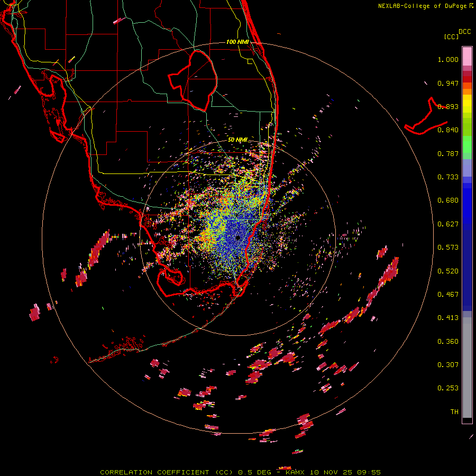Click the 0.680 scale value
Viewport: 476px width, 476px height.
[x=448, y=200]
